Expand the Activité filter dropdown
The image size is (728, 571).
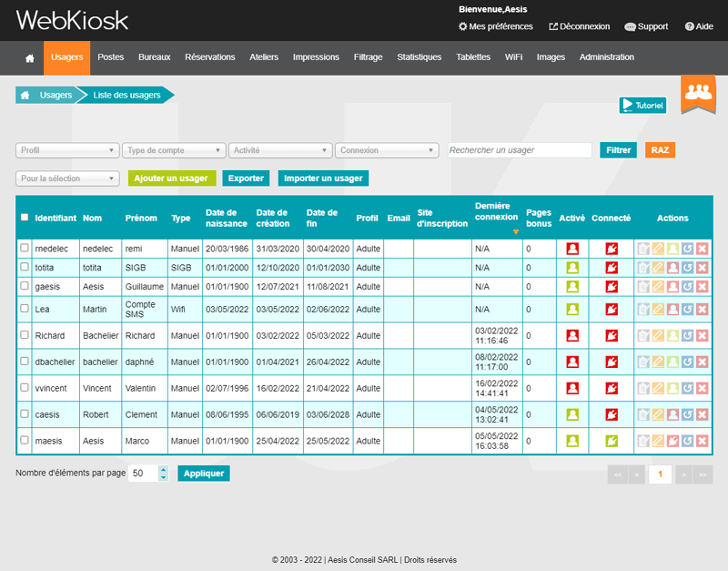point(280,150)
